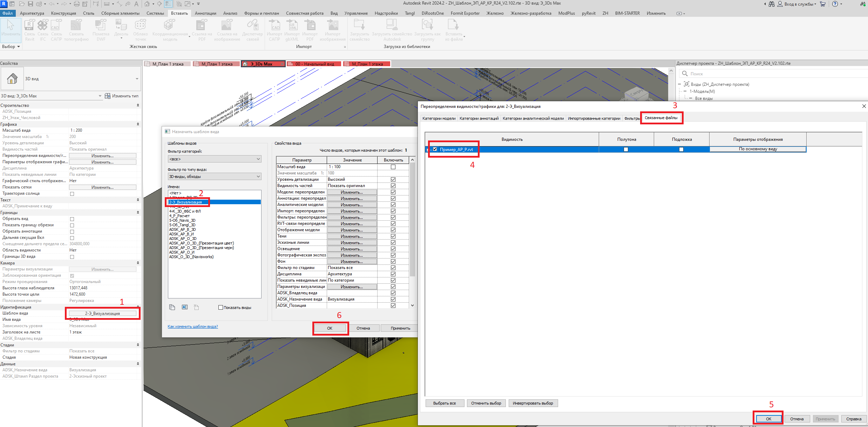Open the Вход в службы sign-in dropdown
This screenshot has height=427, width=868.
click(800, 4)
